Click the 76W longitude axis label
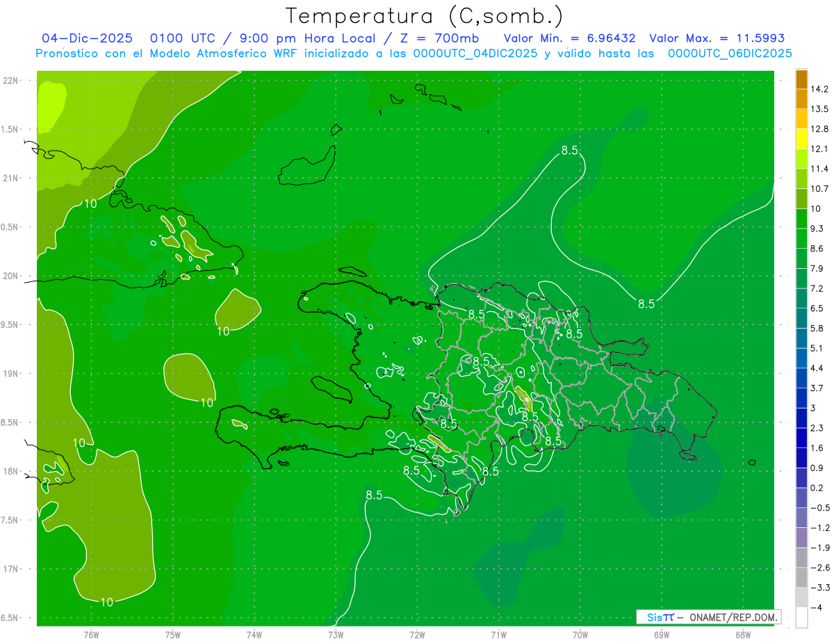 coord(91,634)
